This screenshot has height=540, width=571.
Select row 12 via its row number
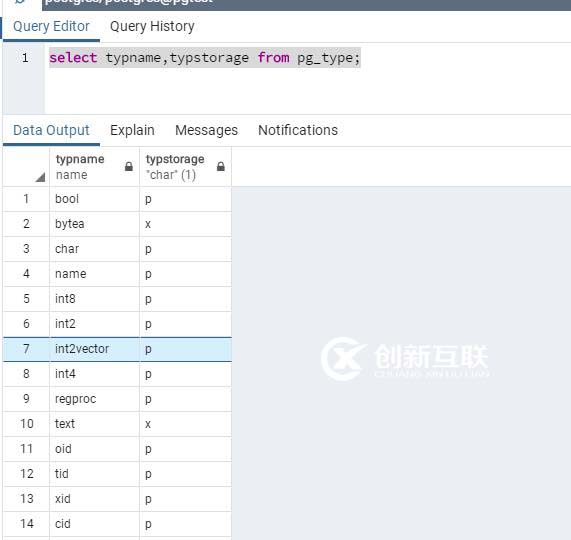[x=26, y=474]
